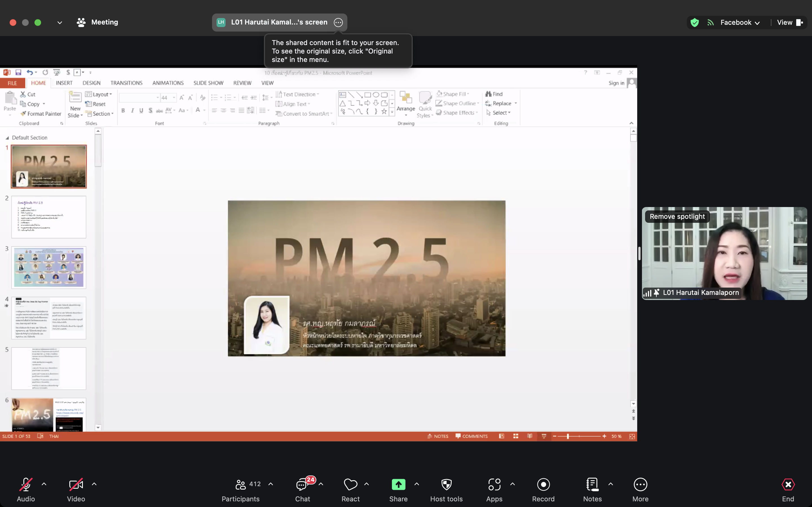Open Host tools shield icon
The image size is (812, 507).
tap(446, 484)
